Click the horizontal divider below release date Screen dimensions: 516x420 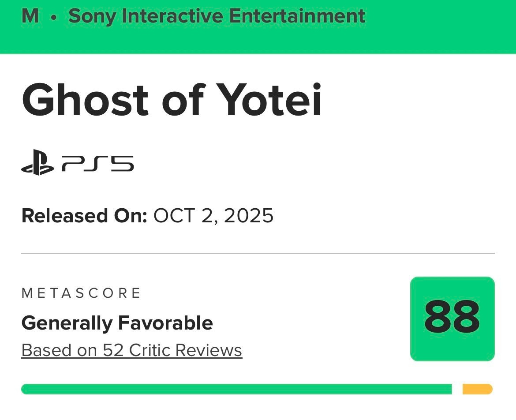[258, 254]
